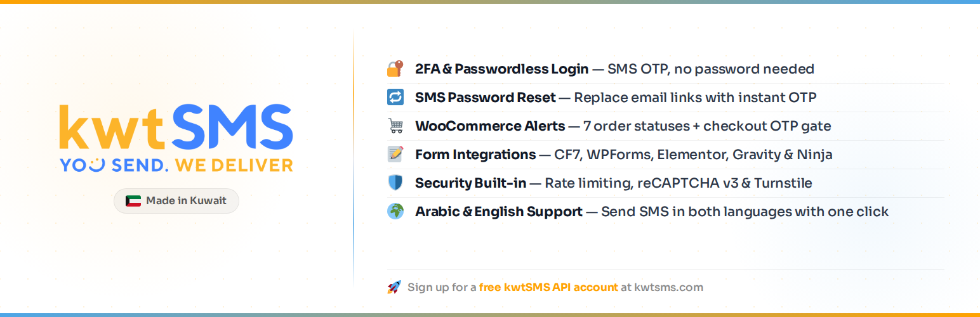
Task: Click the blue shield security icon
Action: pos(395,183)
